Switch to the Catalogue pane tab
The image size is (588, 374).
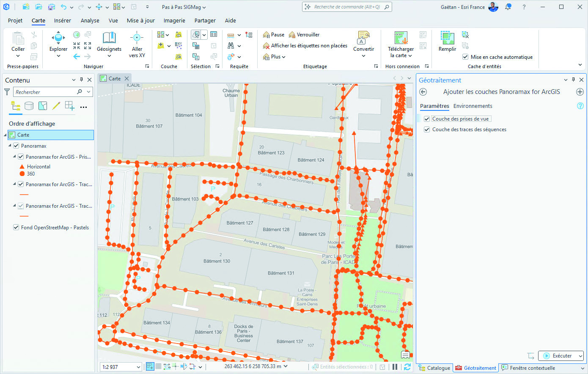click(434, 368)
